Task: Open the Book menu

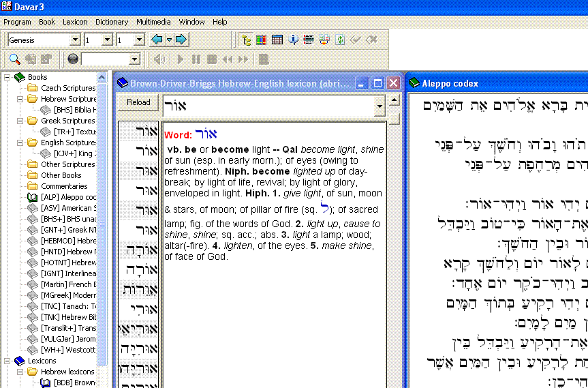Action: (47, 22)
